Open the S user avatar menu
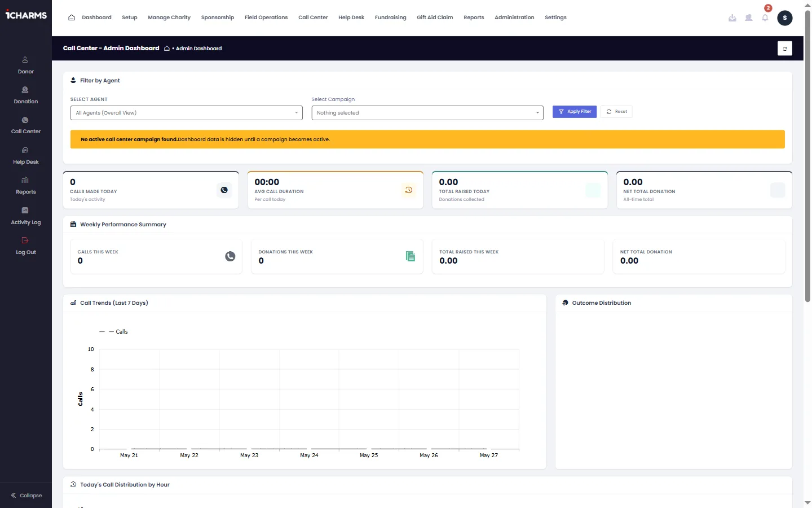The height and width of the screenshot is (508, 812). pos(785,18)
